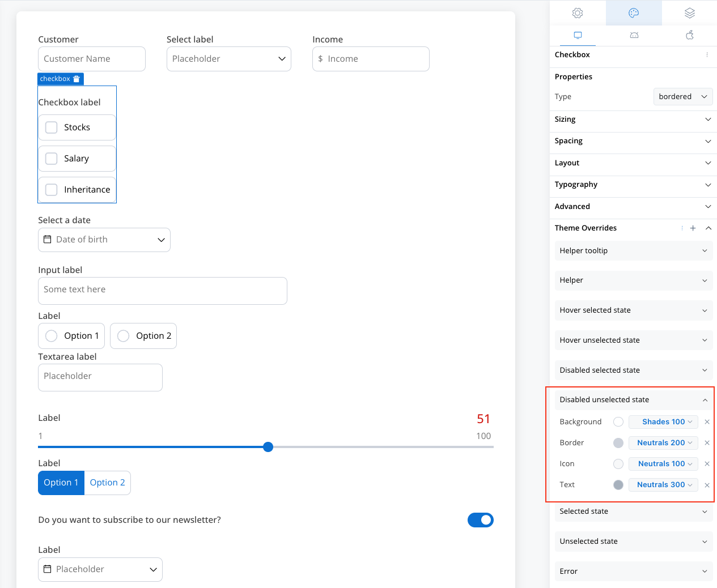Open the Select label Placeholder dropdown

(x=229, y=59)
